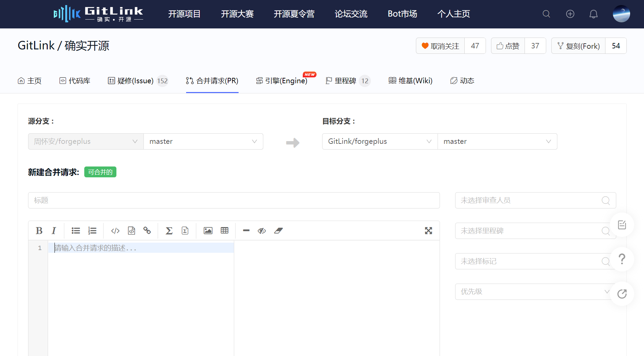Screen dimensions: 644x356
Task: Insert an unordered bullet list
Action: pyautogui.click(x=76, y=231)
